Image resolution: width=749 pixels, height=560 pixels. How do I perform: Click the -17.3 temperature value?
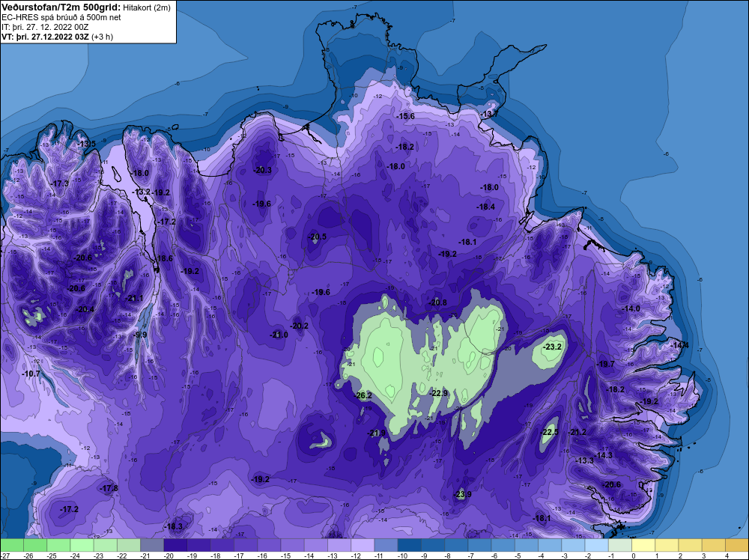[x=61, y=183]
